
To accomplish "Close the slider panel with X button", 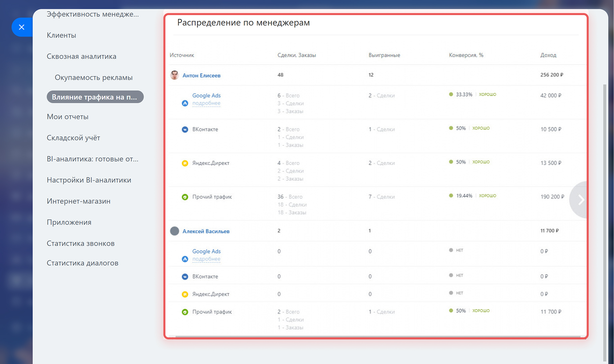I will point(21,27).
